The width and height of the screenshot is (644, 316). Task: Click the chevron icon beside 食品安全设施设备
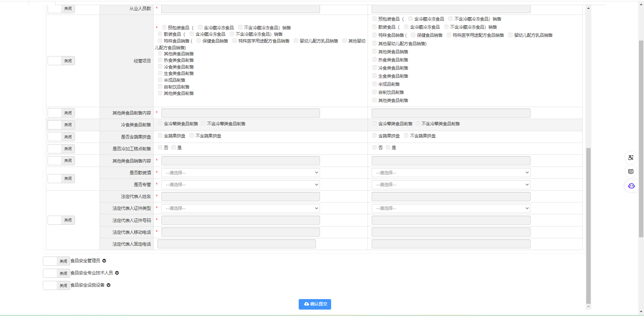point(109,285)
